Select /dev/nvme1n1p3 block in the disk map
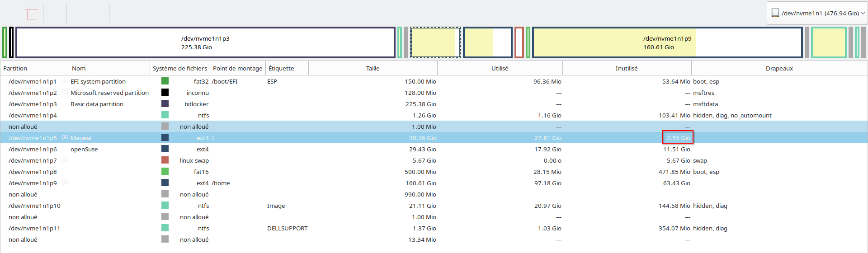The width and height of the screenshot is (868, 253). click(x=206, y=42)
